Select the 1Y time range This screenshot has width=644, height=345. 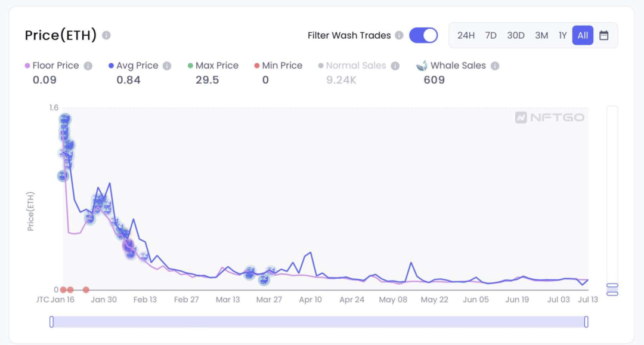coord(562,35)
